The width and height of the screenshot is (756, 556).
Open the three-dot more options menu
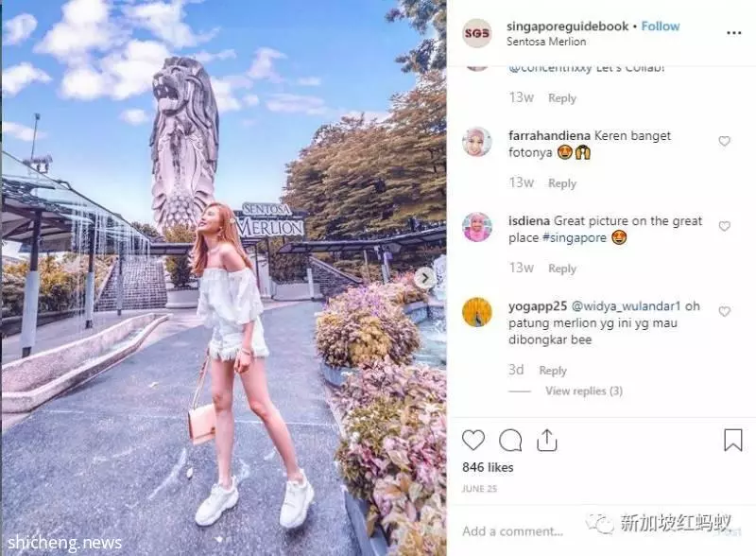pos(734,33)
